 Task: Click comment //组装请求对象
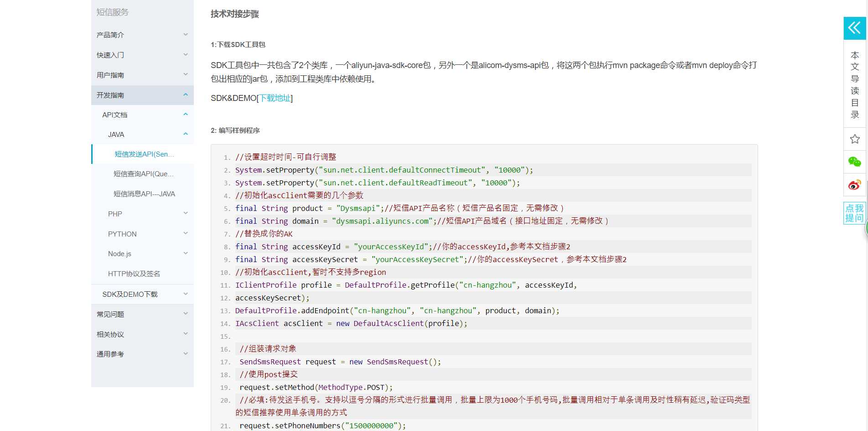point(268,349)
